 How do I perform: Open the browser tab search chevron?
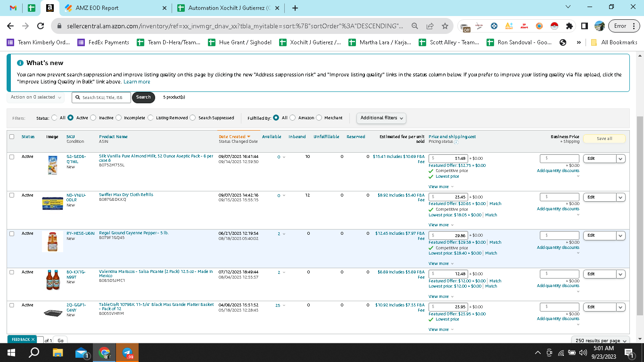[568, 7]
